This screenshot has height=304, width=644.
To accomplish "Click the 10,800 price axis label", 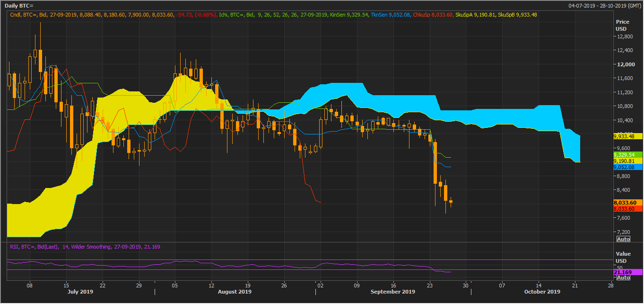I will coord(625,107).
